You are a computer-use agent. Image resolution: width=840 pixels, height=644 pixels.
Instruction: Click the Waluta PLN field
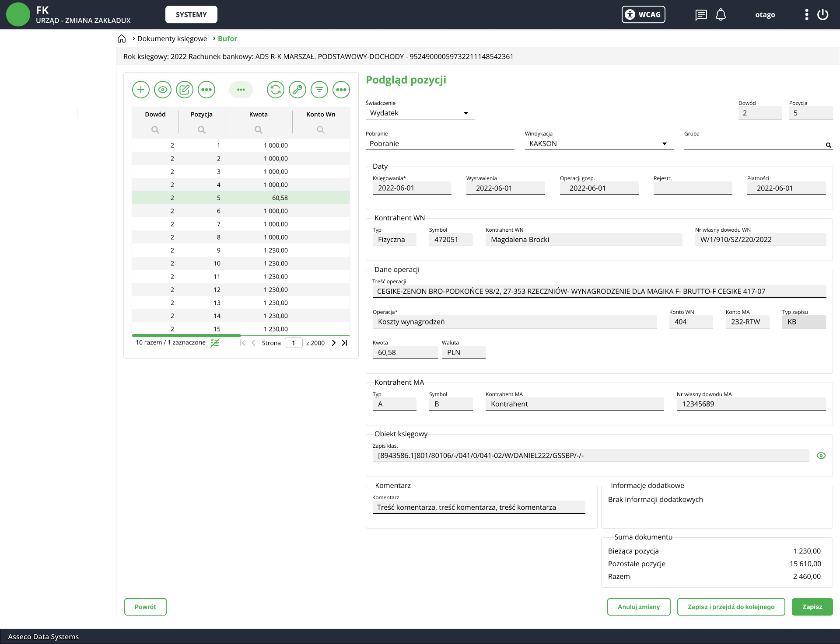tap(463, 352)
